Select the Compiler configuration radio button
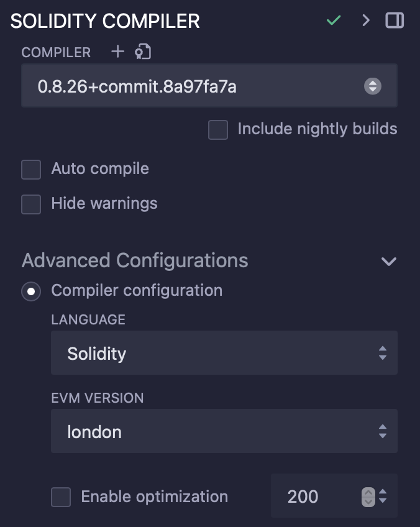The width and height of the screenshot is (420, 527). pyautogui.click(x=31, y=291)
